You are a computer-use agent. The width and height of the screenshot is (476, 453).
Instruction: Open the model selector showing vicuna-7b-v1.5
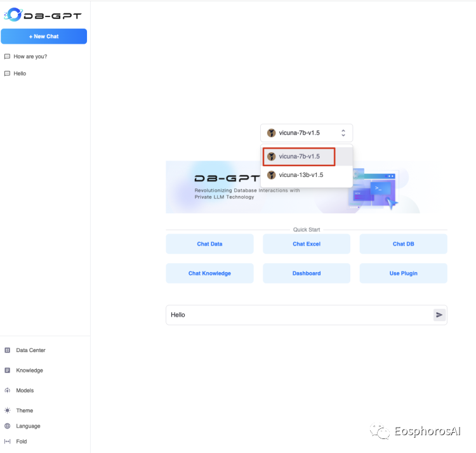tap(307, 133)
